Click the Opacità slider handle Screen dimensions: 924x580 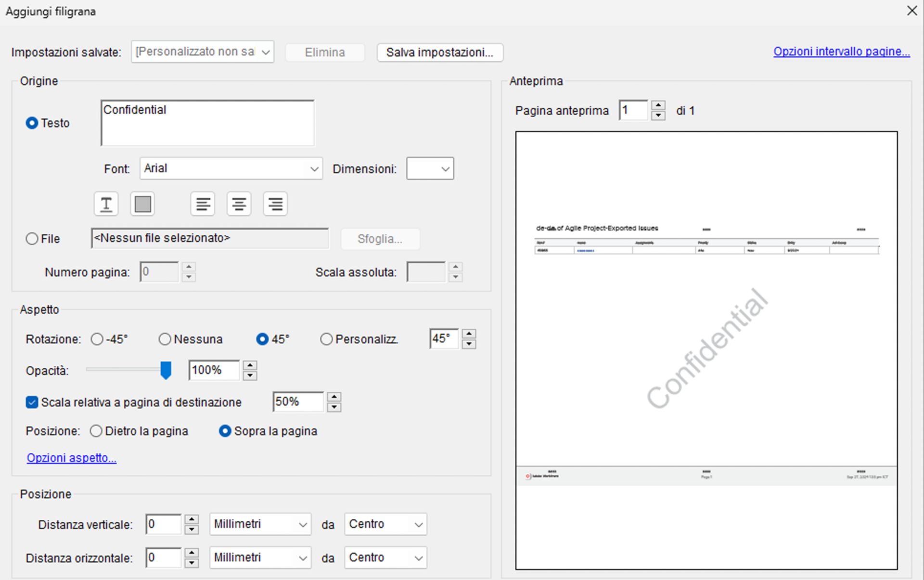(166, 370)
